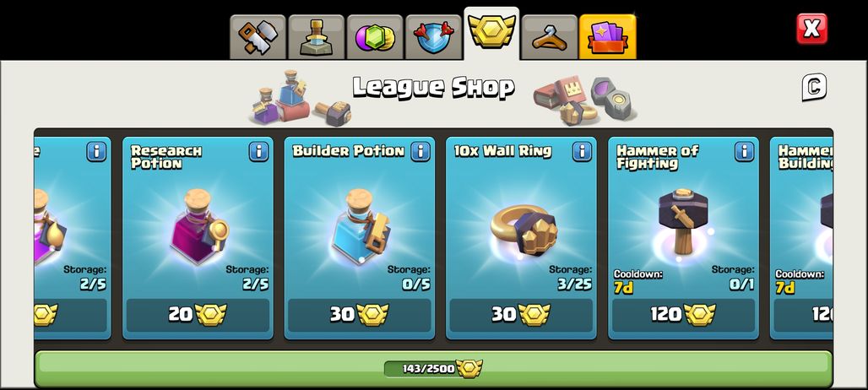The width and height of the screenshot is (868, 390).
Task: Show info for Hammer of Fighting
Action: [x=745, y=151]
